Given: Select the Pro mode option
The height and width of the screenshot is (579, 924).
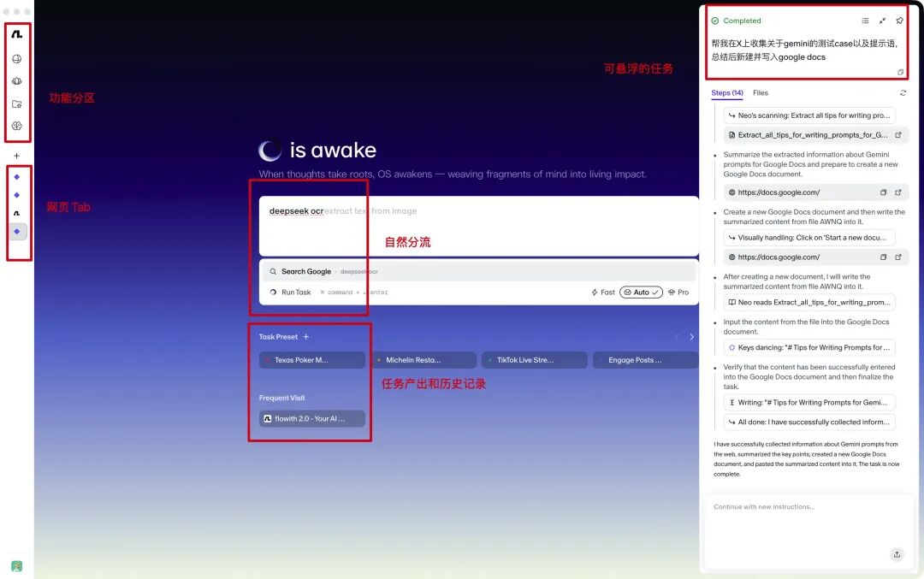Looking at the screenshot, I should click(x=678, y=292).
